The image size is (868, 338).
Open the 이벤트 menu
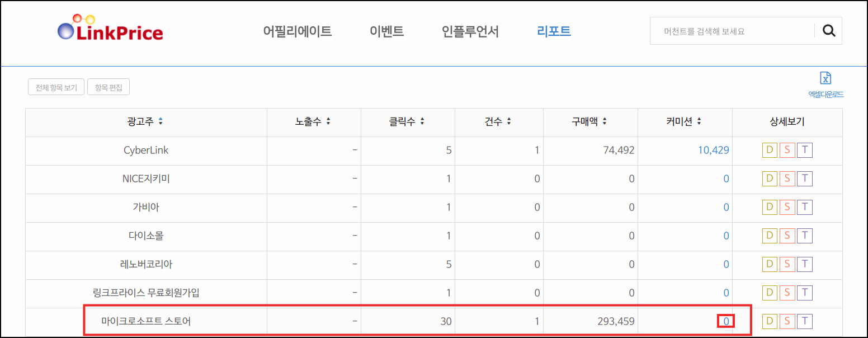coord(386,31)
